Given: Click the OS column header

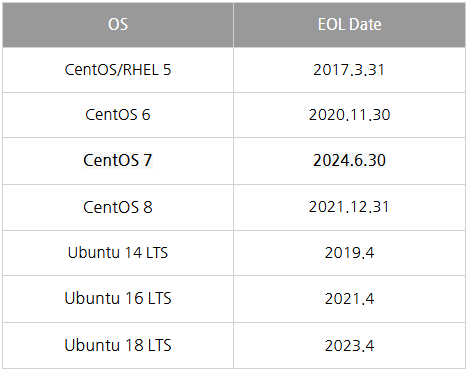Looking at the screenshot, I should point(118,24).
